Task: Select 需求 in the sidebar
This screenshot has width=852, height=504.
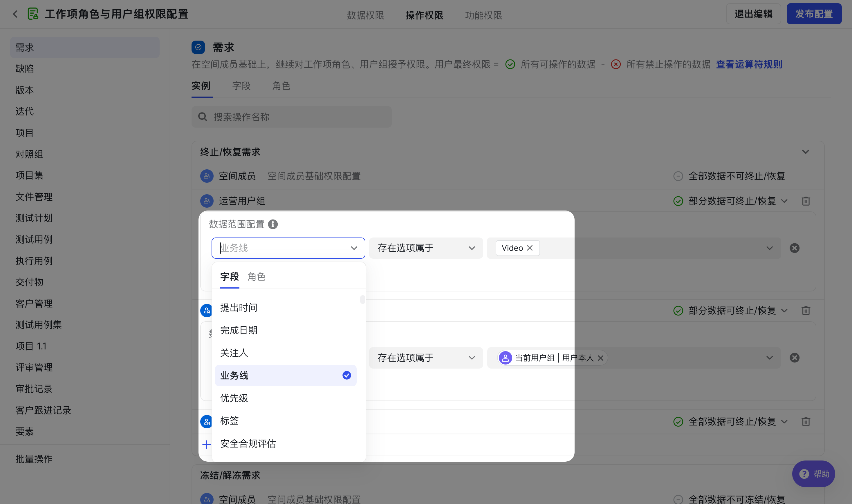Action: click(x=85, y=47)
